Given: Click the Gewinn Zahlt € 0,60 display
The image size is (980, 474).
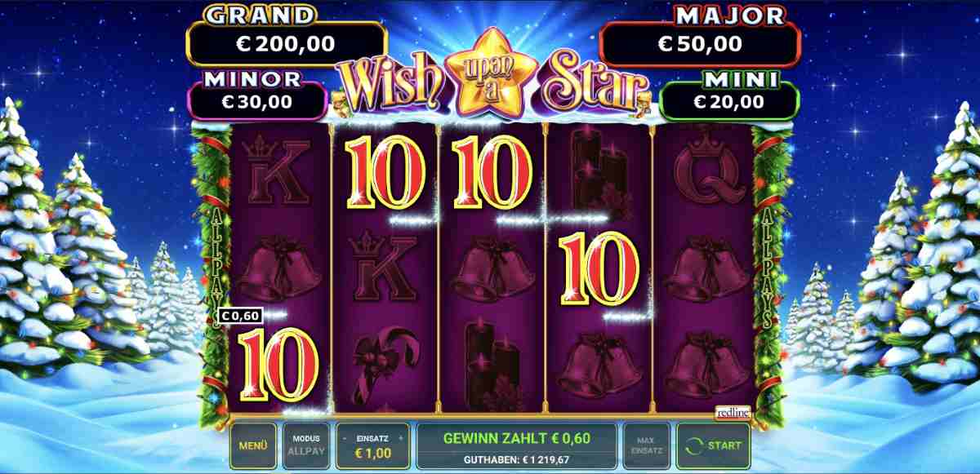Looking at the screenshot, I should pyautogui.click(x=516, y=437).
